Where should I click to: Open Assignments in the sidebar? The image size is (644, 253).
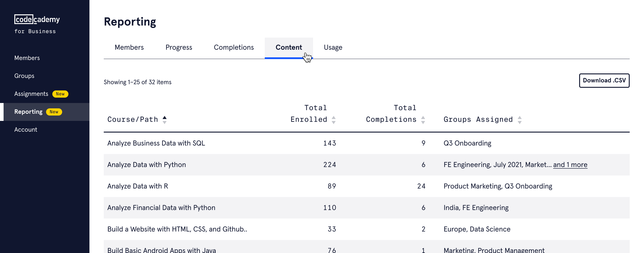(x=31, y=94)
